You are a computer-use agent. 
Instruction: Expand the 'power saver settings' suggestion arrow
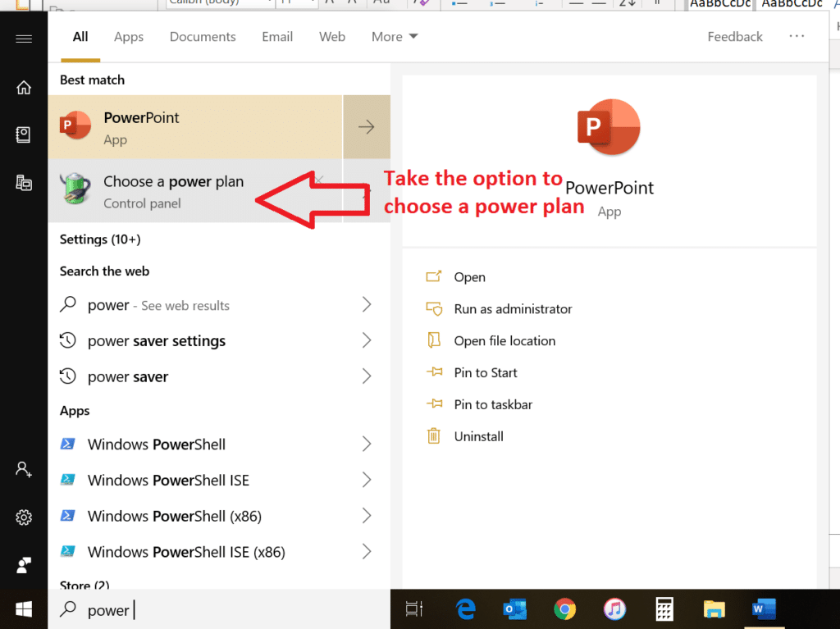tap(367, 340)
